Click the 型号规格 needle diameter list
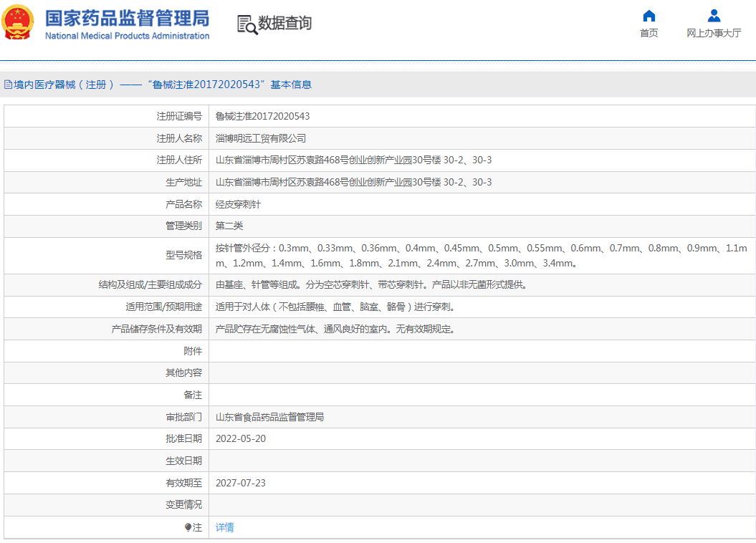Screen dimensions: 756x543 point(481,255)
